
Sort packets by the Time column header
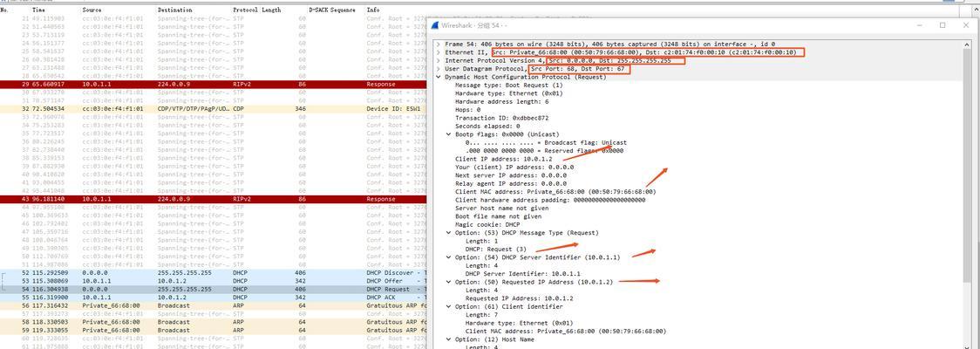(38, 10)
